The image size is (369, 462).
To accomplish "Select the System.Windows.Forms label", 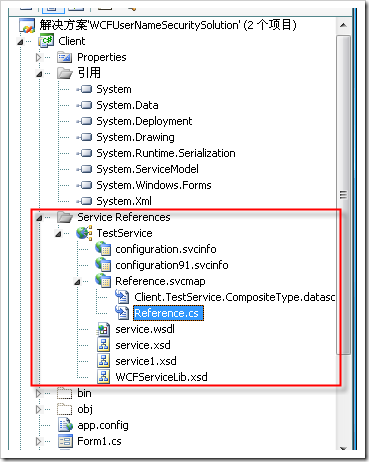I will 154,185.
